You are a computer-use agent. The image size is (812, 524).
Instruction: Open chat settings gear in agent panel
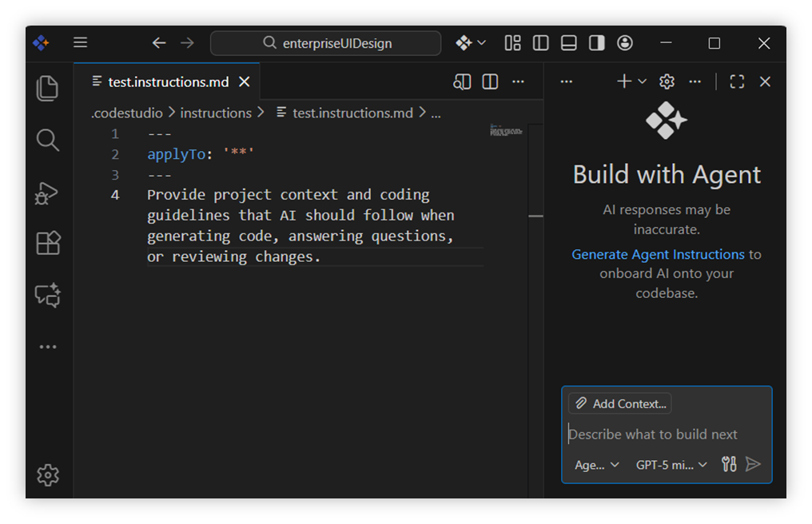pyautogui.click(x=667, y=81)
